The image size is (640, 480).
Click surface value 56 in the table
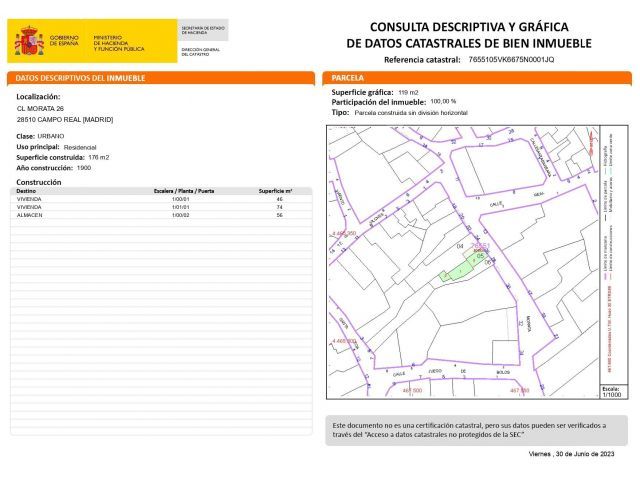click(x=280, y=215)
